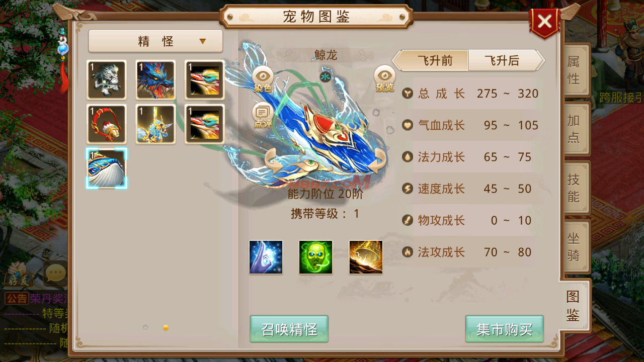
Task: Select the blue dragon pet thumbnail
Action: coord(155,80)
